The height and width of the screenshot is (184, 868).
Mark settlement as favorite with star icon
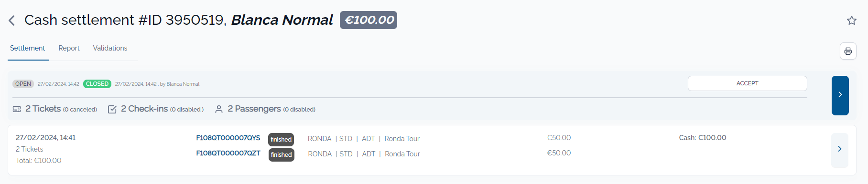(852, 20)
